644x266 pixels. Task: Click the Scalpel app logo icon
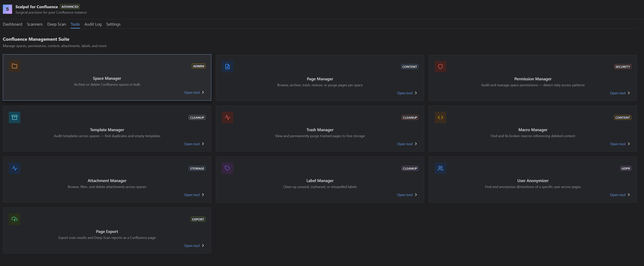[7, 9]
